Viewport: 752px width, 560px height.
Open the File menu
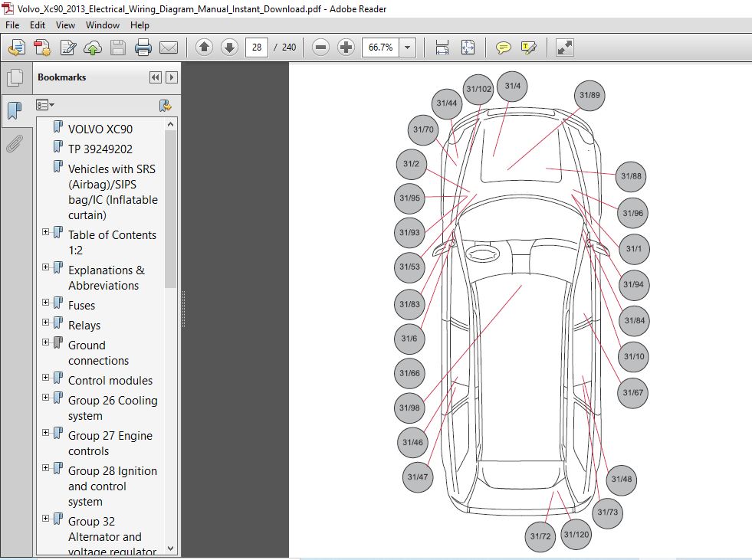[12, 25]
